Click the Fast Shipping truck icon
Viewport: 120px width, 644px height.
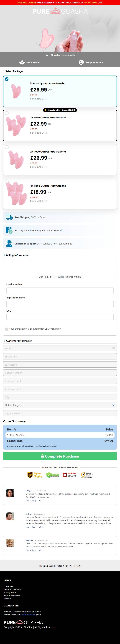(9, 217)
